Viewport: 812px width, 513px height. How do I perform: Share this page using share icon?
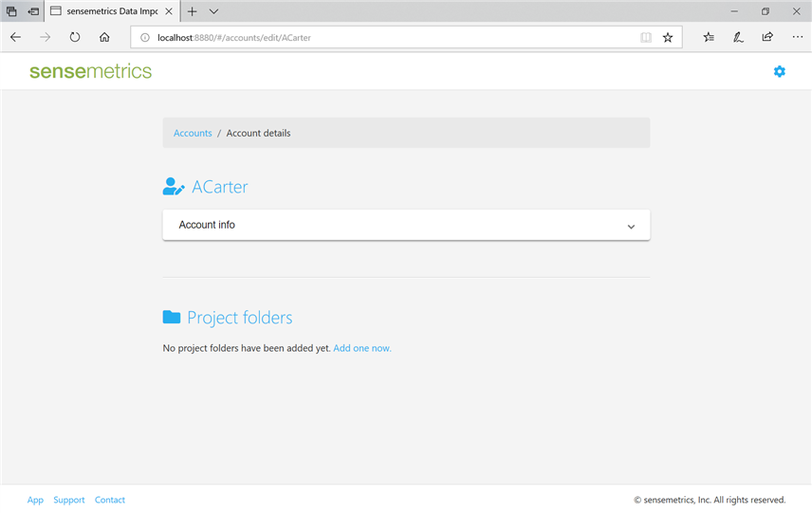767,37
